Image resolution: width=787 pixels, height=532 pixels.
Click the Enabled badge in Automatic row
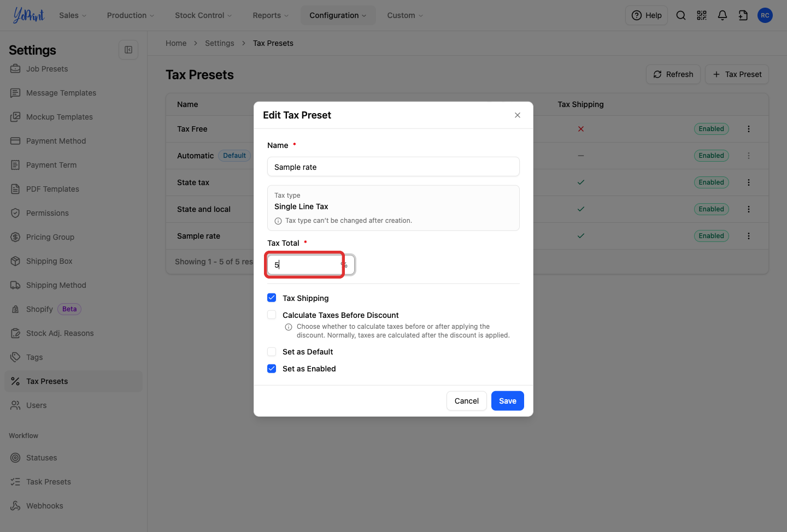coord(712,156)
